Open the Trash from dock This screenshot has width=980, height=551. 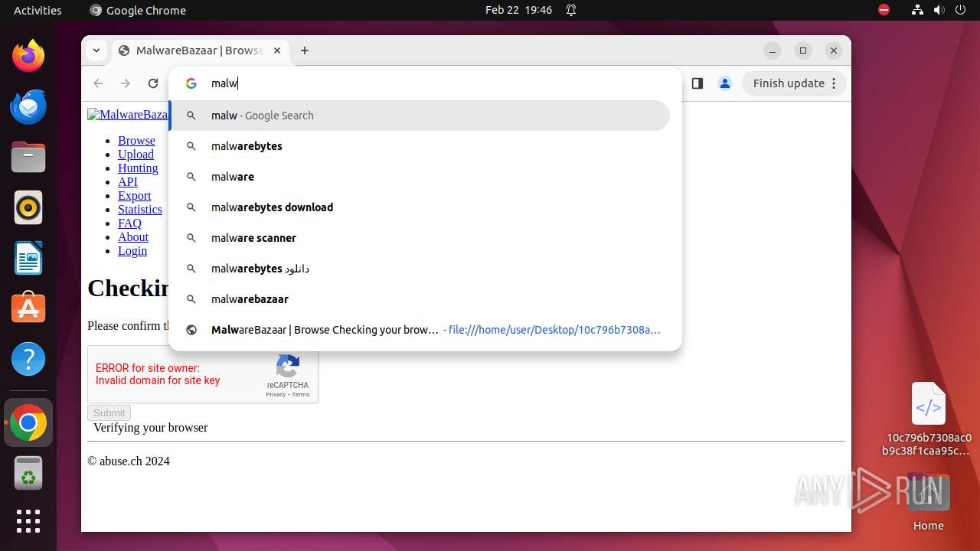click(x=28, y=473)
